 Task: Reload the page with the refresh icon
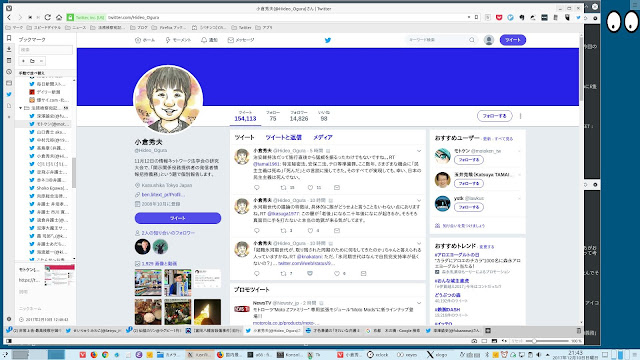[48, 18]
